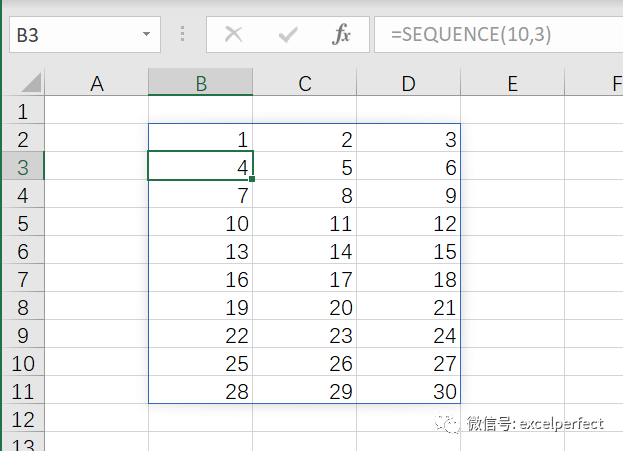This screenshot has height=451, width=623.
Task: Click the Cancel X formula icon
Action: point(234,35)
